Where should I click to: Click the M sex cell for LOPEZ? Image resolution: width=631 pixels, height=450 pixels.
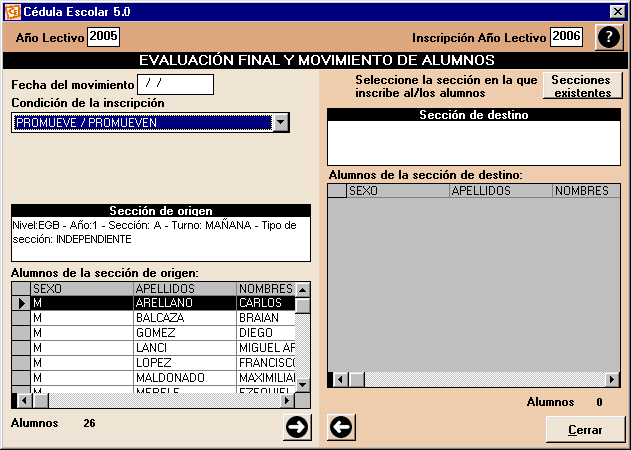pos(82,363)
